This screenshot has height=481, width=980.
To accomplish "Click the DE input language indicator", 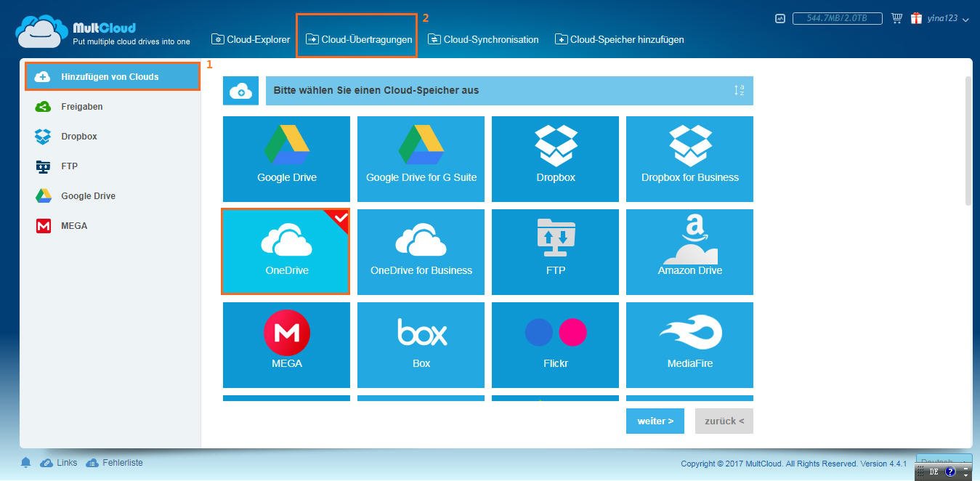I will [934, 472].
